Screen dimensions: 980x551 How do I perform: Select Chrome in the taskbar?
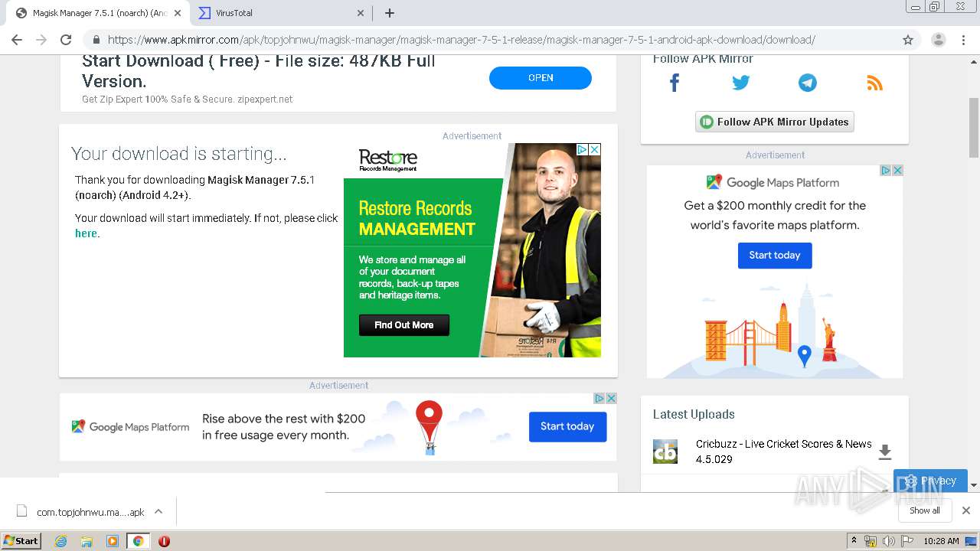pyautogui.click(x=138, y=541)
